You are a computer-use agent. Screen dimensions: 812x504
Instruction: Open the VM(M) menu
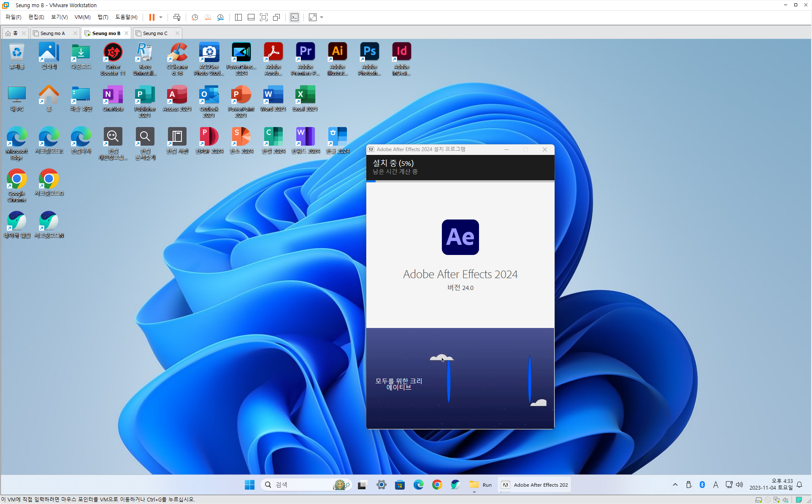coord(82,17)
